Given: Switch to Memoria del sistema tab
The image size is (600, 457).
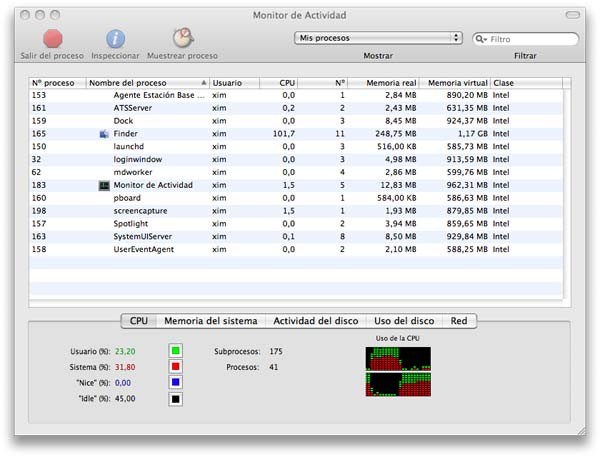Looking at the screenshot, I should (211, 321).
